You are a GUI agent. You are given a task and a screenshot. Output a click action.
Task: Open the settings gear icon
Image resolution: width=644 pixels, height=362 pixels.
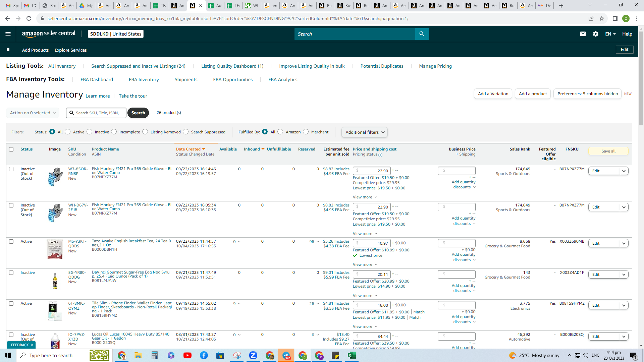[x=596, y=34]
